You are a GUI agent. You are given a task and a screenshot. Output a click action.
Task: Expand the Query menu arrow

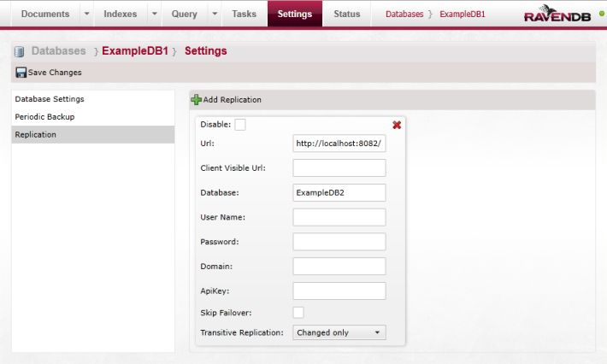click(215, 14)
